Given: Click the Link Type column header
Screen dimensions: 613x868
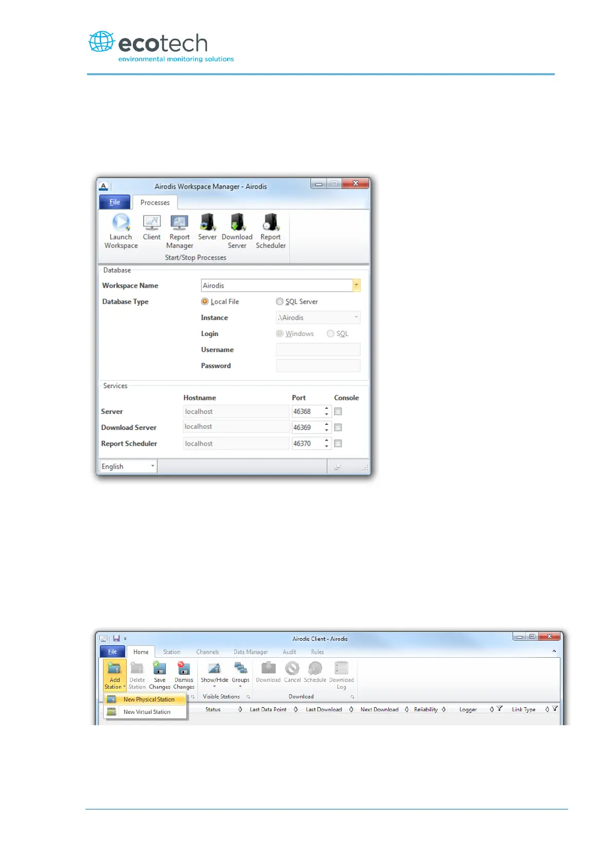Looking at the screenshot, I should pyautogui.click(x=524, y=709).
